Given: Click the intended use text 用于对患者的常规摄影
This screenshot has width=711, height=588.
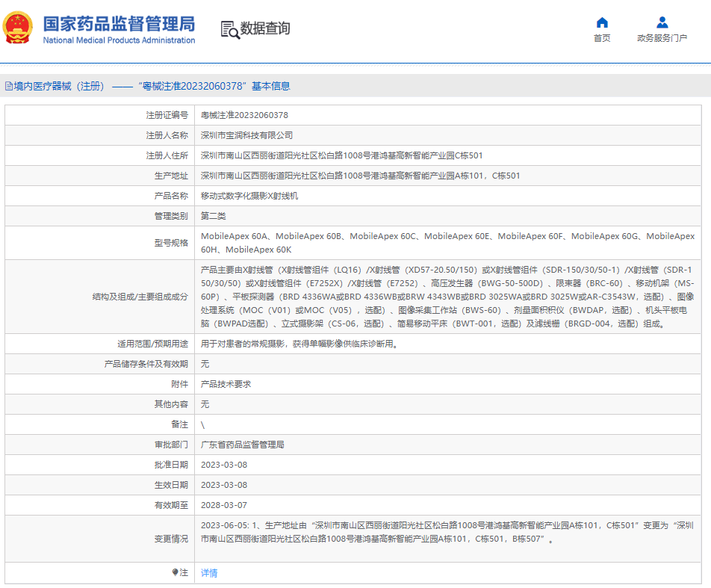Looking at the screenshot, I should tap(299, 344).
